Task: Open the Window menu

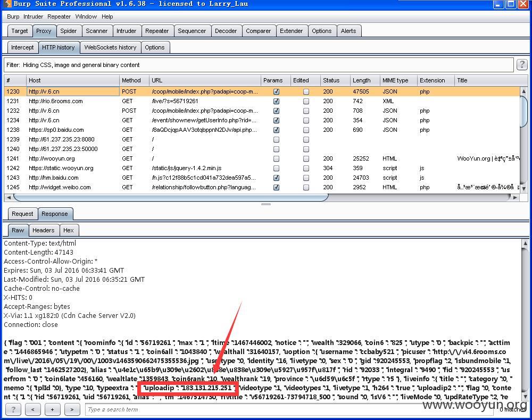Action: [x=86, y=16]
